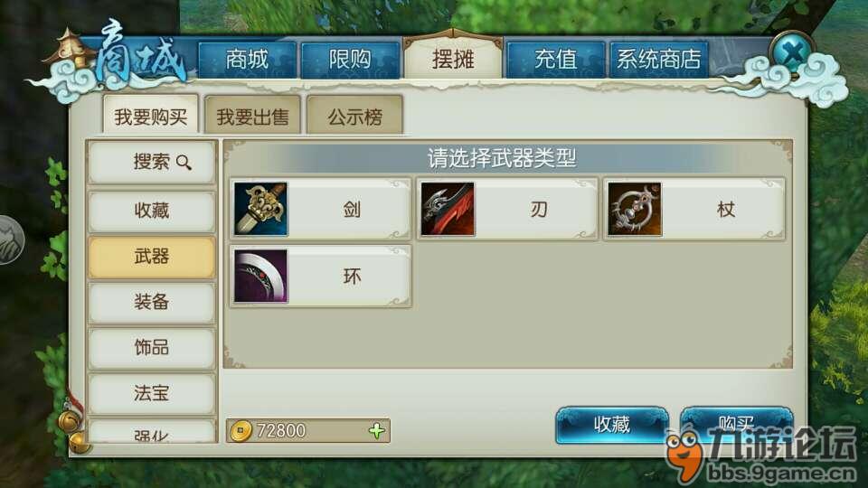868x488 pixels.
Task: Click the blue 收藏 button at bottom
Action: tap(612, 425)
